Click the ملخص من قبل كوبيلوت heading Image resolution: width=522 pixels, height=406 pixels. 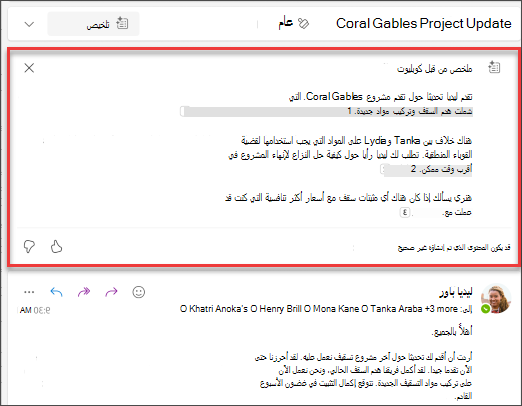tap(434, 69)
